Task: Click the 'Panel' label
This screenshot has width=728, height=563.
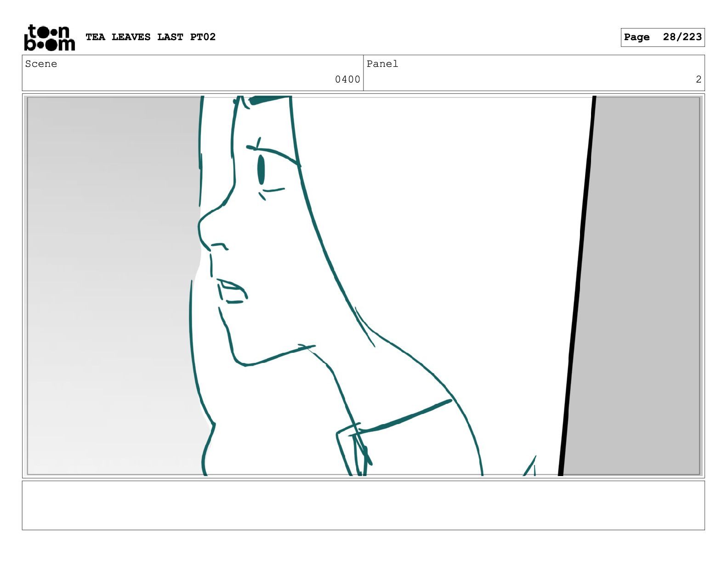Action: [382, 64]
